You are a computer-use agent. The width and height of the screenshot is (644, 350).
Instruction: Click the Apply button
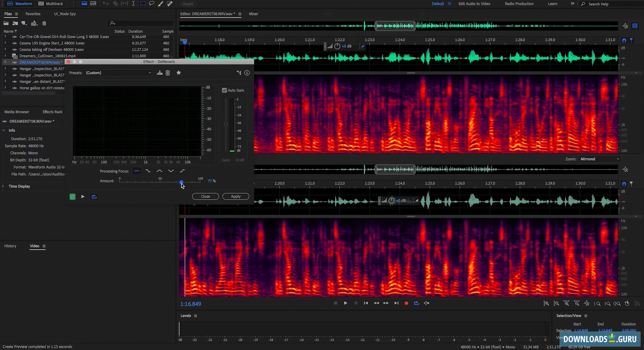pos(236,196)
